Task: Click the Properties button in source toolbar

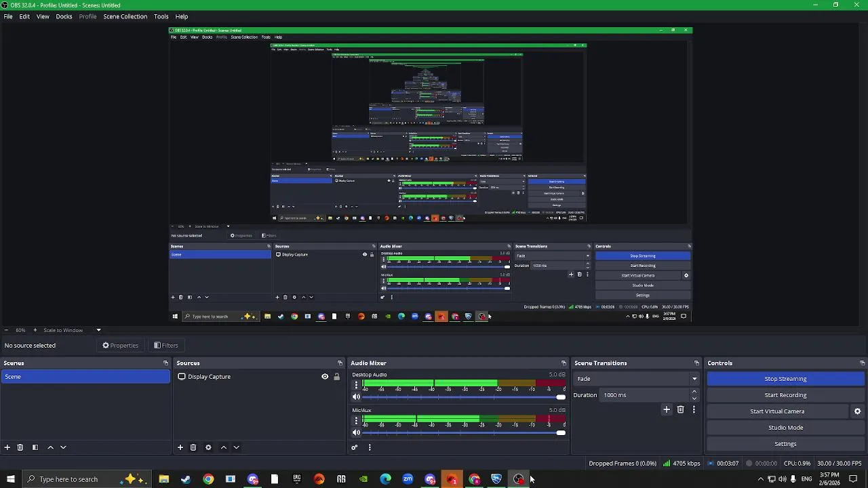Action: pos(120,346)
